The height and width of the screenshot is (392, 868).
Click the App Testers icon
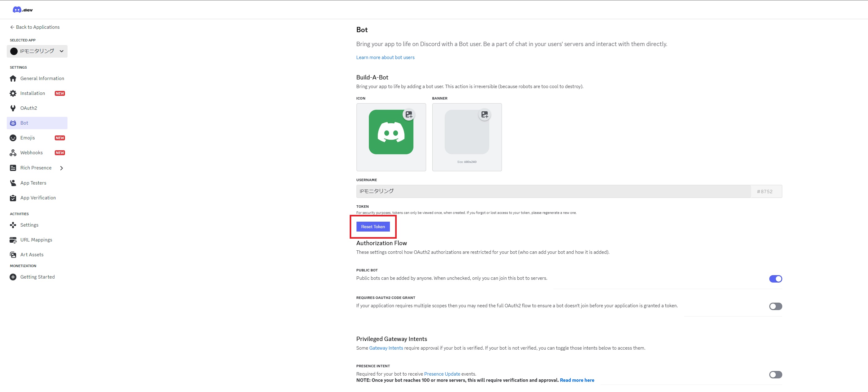[13, 183]
